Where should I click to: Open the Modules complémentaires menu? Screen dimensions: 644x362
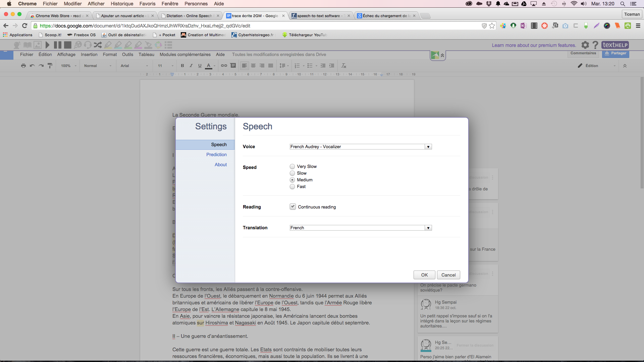coord(185,54)
